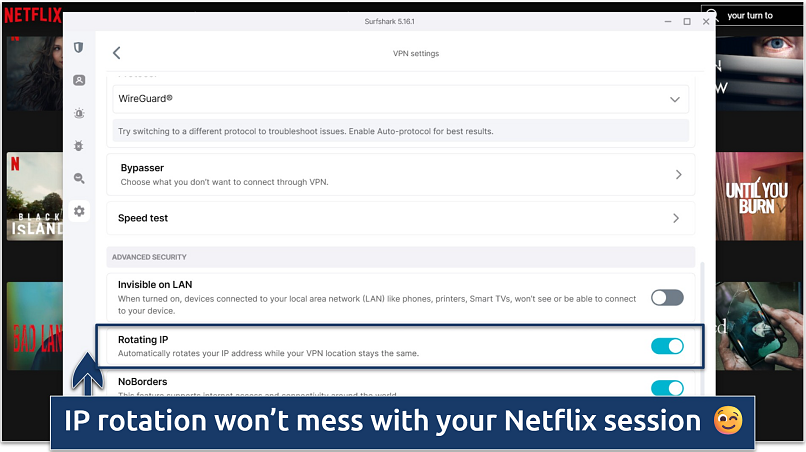This screenshot has height=452, width=806.
Task: Go back using the left arrow
Action: [x=117, y=53]
